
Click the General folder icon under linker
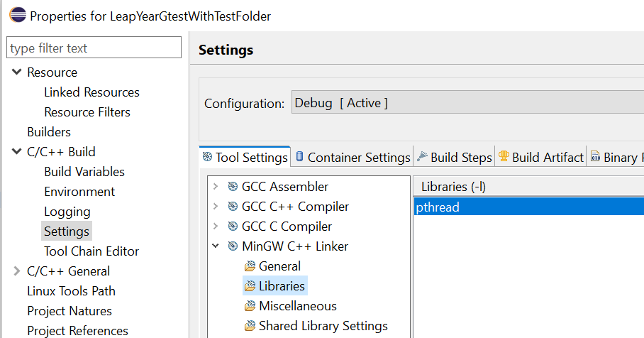coord(250,266)
